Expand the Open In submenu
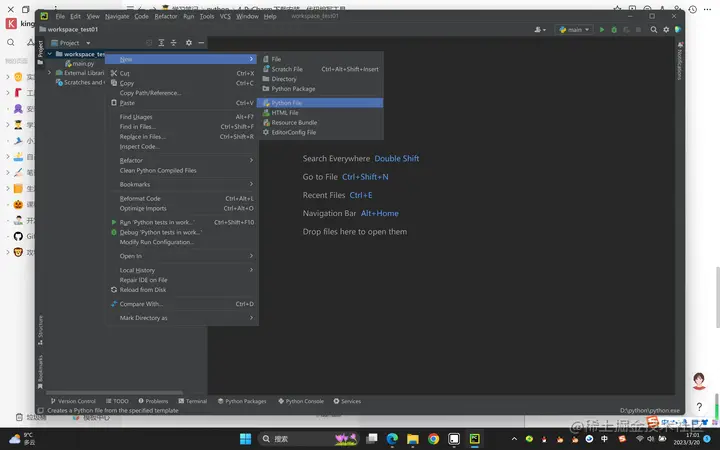Viewport: 720px width, 450px height. [x=183, y=256]
